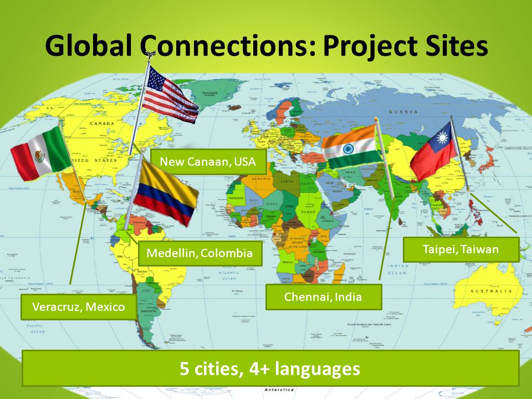Viewport: 532px width, 399px height.
Task: Select the Medellin, Colombia label
Action: click(200, 253)
